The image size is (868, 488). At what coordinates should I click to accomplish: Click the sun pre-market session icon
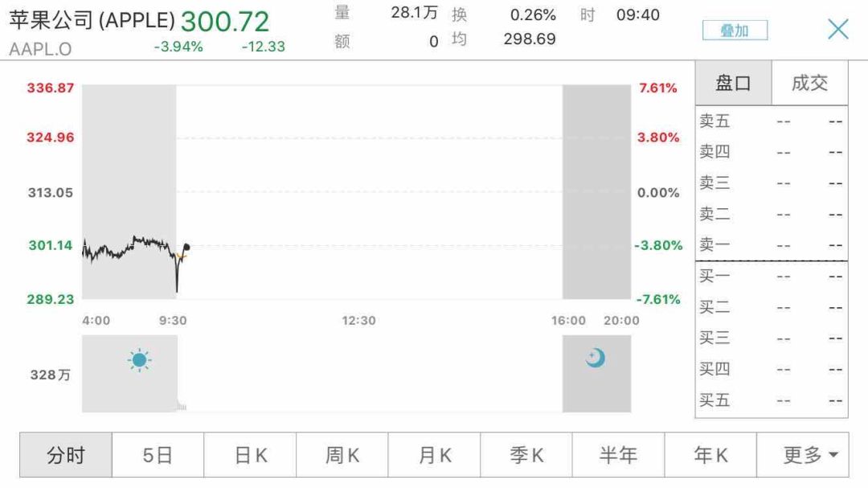click(139, 360)
